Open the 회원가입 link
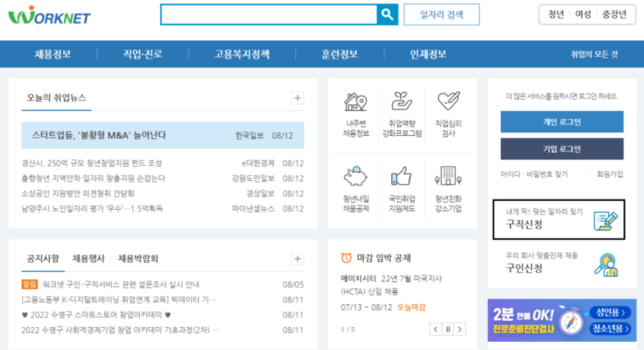Screen dimensions: 644x350 [609, 172]
